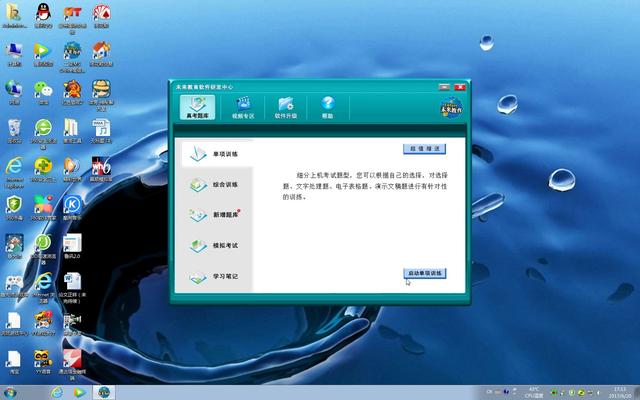Open the house-shaped desktop icon
Image resolution: width=640 pixels, height=400 pixels.
coord(101,53)
